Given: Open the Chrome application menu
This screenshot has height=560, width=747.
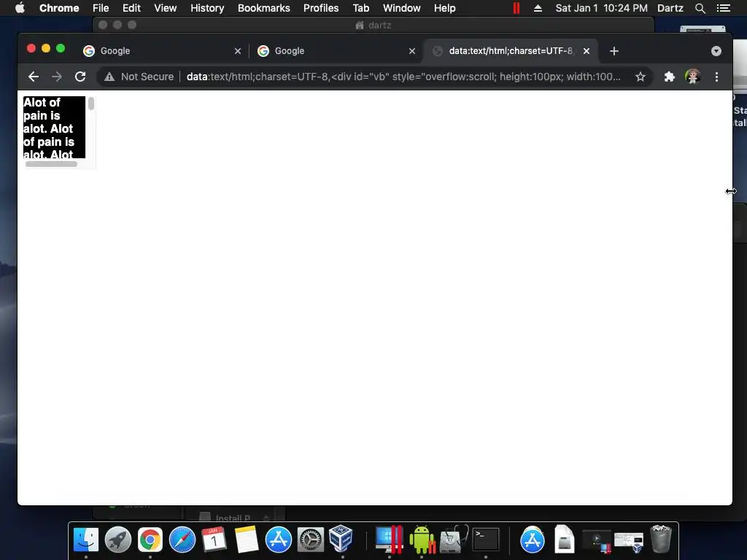Looking at the screenshot, I should pos(59,8).
